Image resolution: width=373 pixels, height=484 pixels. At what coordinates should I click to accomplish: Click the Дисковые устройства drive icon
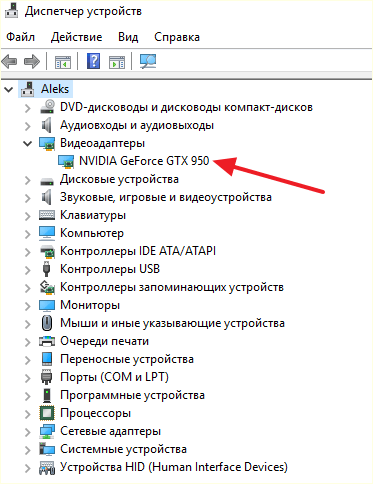coord(47,181)
